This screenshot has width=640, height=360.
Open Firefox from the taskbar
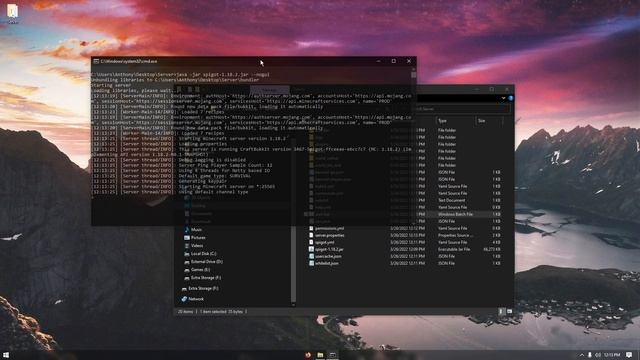[x=308, y=355]
